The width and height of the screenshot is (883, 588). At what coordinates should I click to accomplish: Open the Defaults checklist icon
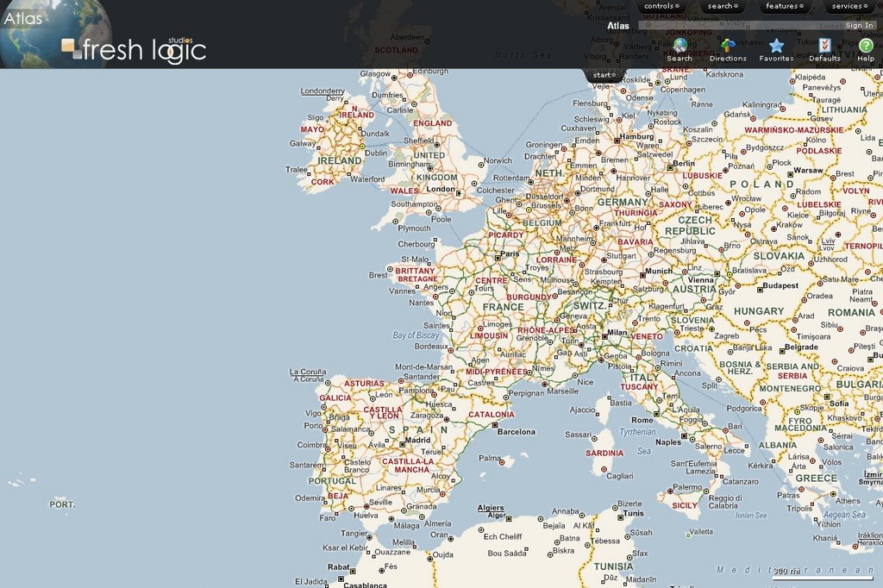point(824,45)
